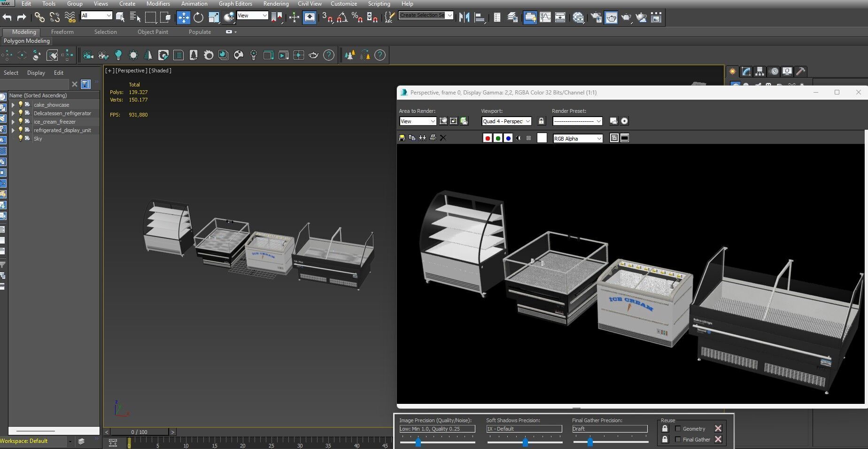The height and width of the screenshot is (449, 868).
Task: Activate Select and Rotate tool
Action: pos(199,17)
